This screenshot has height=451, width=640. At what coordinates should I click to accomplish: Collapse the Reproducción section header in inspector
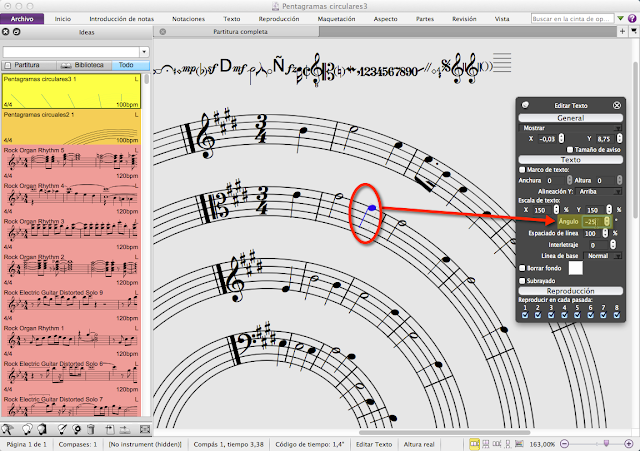click(x=571, y=291)
